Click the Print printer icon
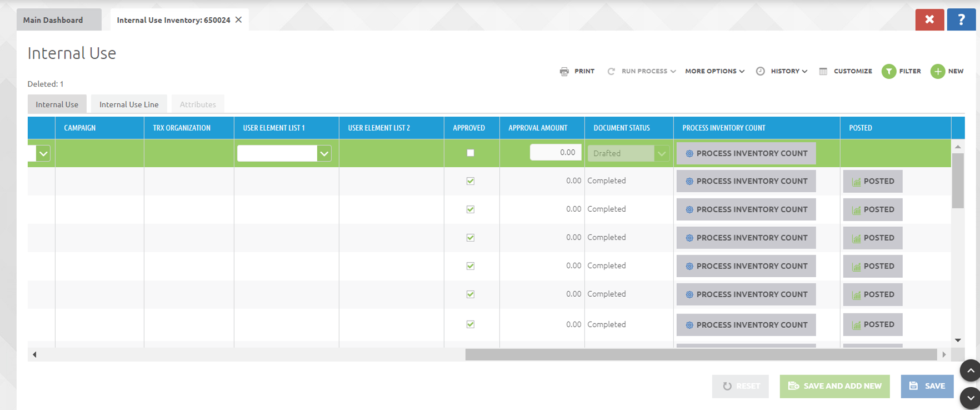 564,71
